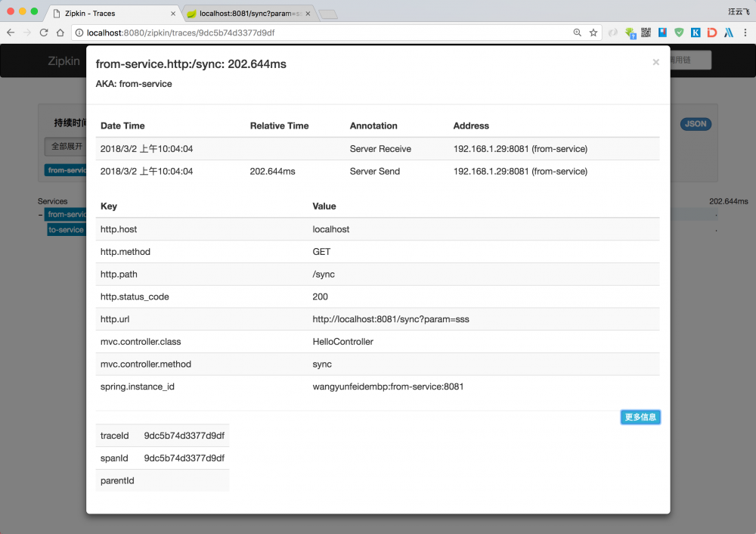Navigate back with the browser arrow
Viewport: 756px width, 534px height.
tap(11, 33)
